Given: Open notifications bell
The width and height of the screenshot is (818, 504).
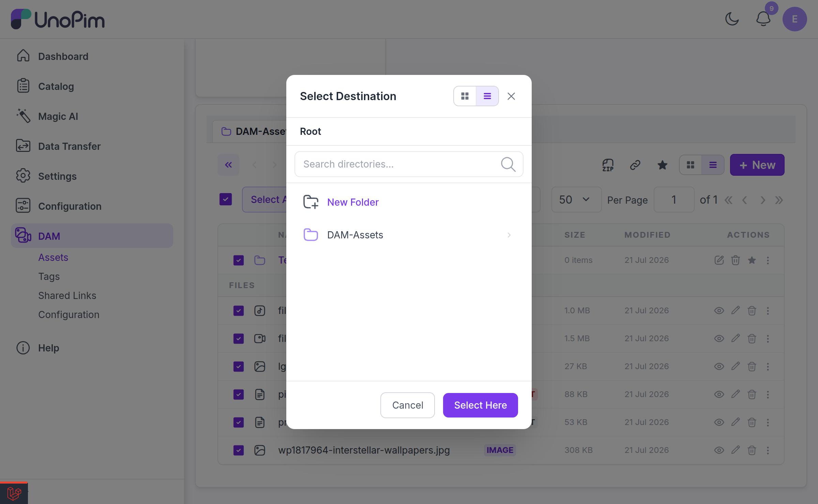Looking at the screenshot, I should tap(763, 19).
